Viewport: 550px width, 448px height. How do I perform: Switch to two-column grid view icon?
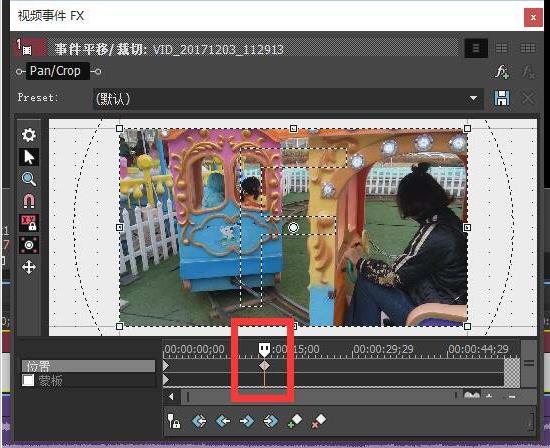[502, 48]
